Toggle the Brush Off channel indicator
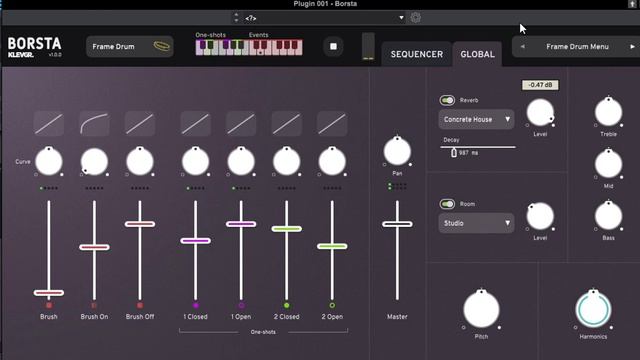The height and width of the screenshot is (360, 640). [140, 305]
